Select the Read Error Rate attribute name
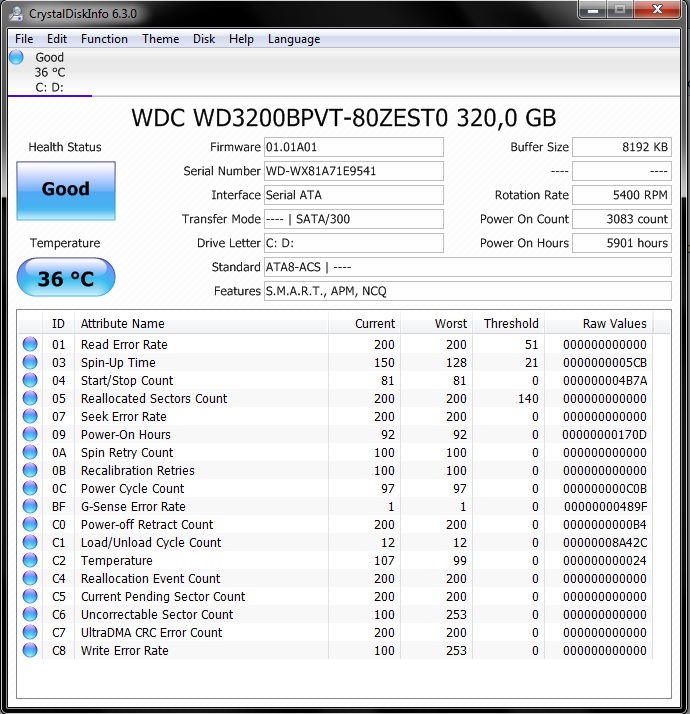Viewport: 690px width, 714px height. coord(124,345)
